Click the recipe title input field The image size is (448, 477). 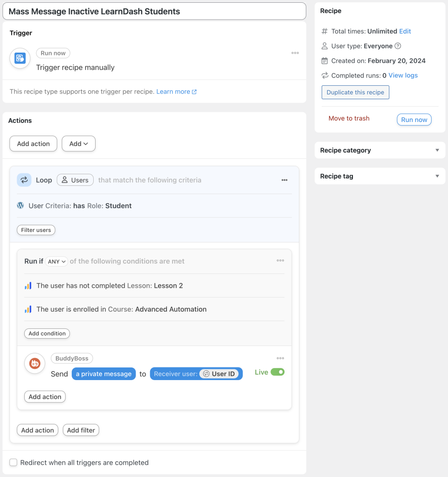tap(154, 11)
